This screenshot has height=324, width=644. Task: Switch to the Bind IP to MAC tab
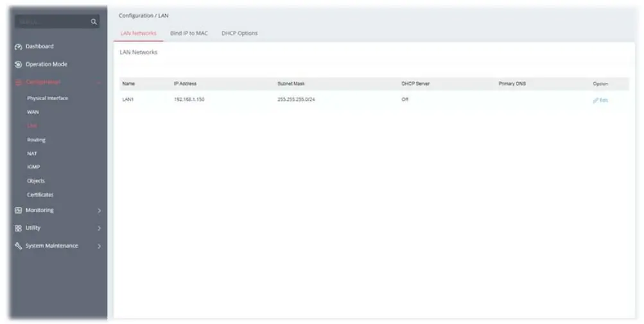[189, 33]
